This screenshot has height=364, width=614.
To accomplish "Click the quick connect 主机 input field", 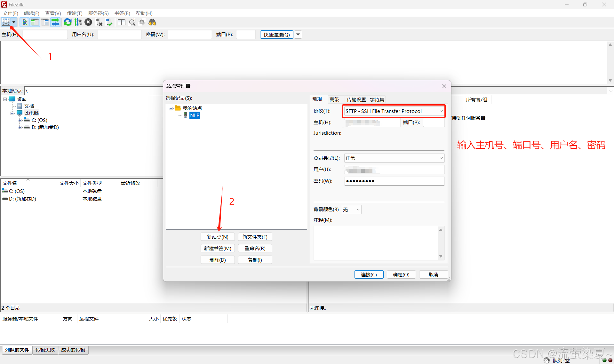I will point(45,35).
